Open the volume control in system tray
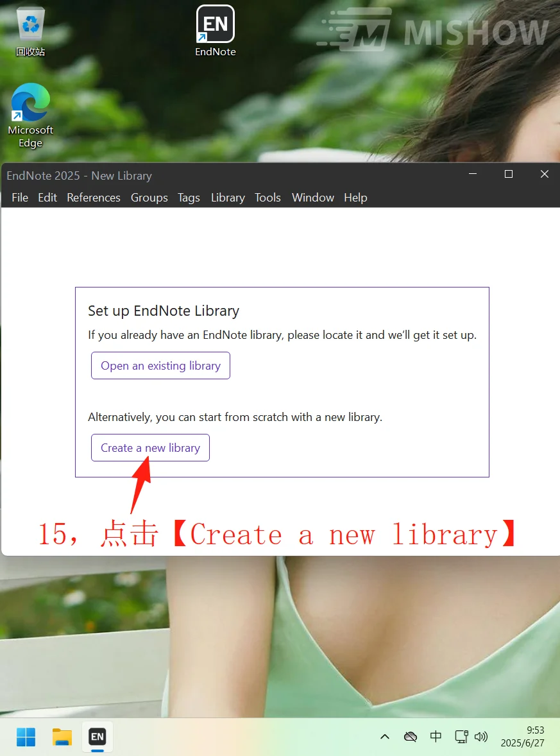 pyautogui.click(x=481, y=737)
